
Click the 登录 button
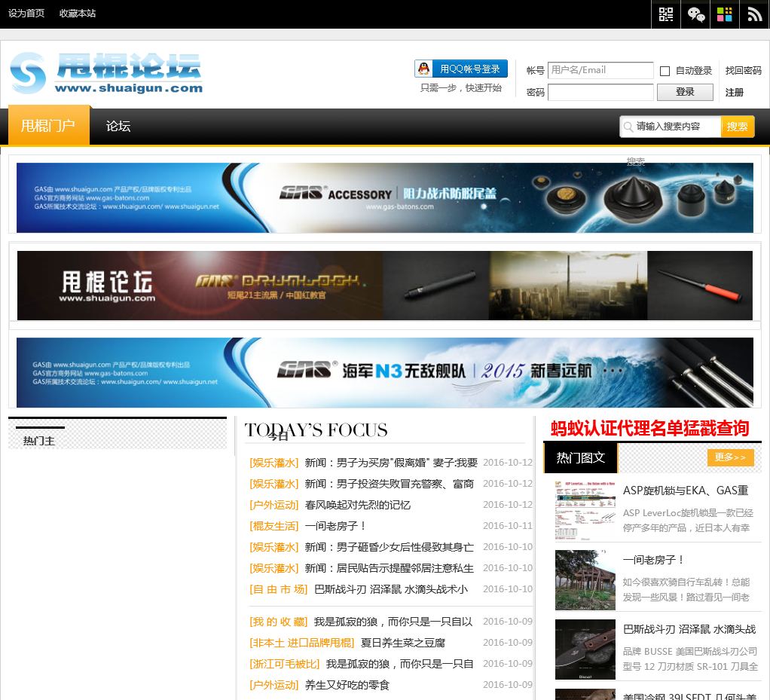click(x=685, y=93)
